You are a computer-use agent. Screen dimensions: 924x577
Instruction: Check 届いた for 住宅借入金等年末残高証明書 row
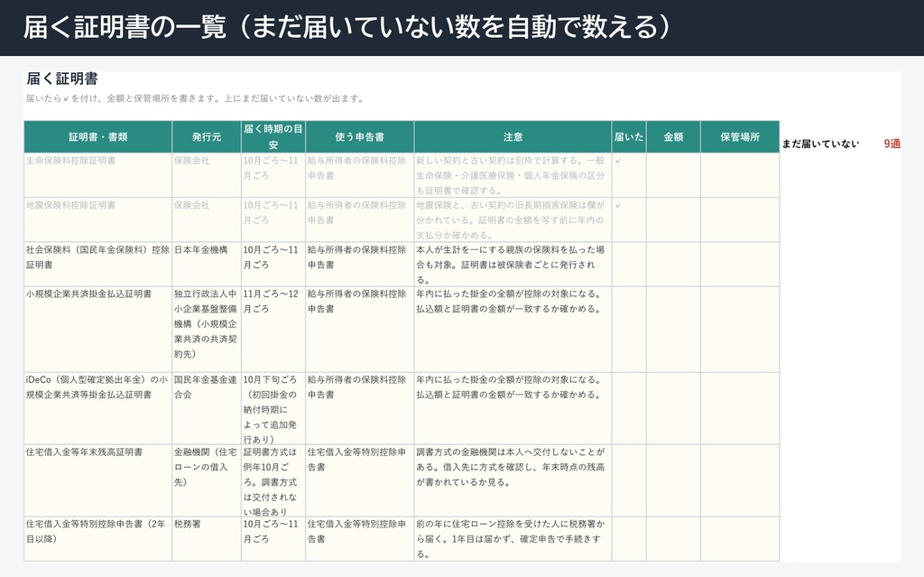pyautogui.click(x=629, y=480)
